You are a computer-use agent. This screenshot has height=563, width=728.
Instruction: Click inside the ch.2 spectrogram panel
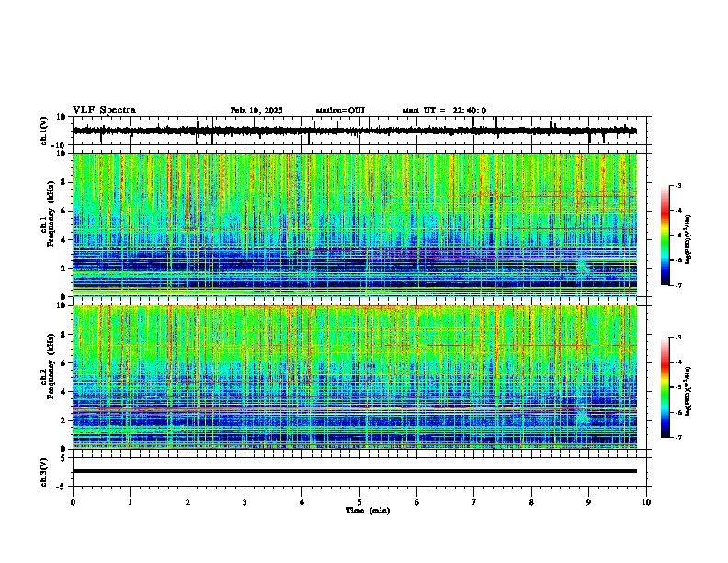pyautogui.click(x=354, y=377)
